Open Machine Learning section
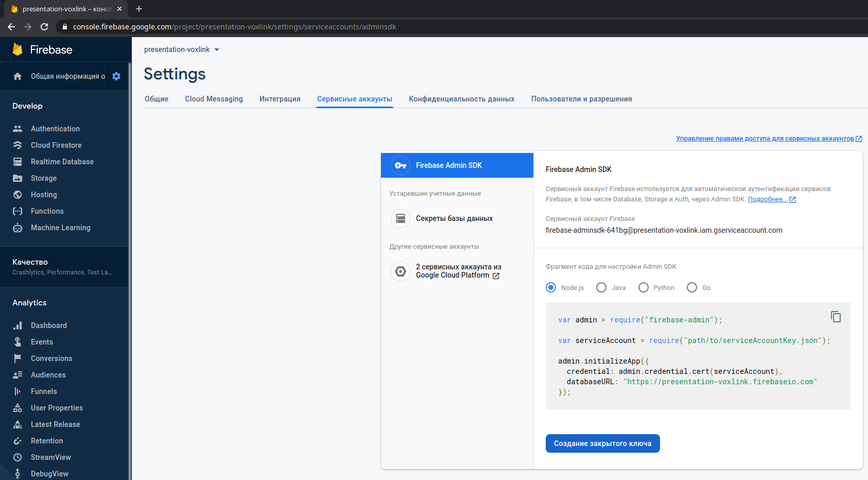The width and height of the screenshot is (868, 480). pyautogui.click(x=60, y=228)
